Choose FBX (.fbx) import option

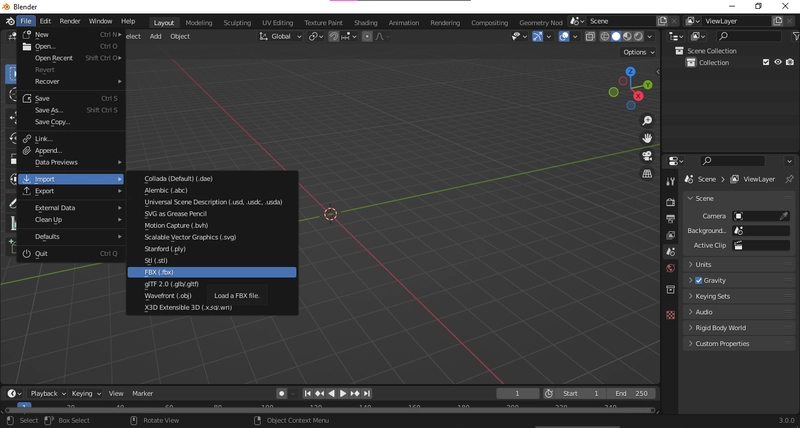click(212, 272)
